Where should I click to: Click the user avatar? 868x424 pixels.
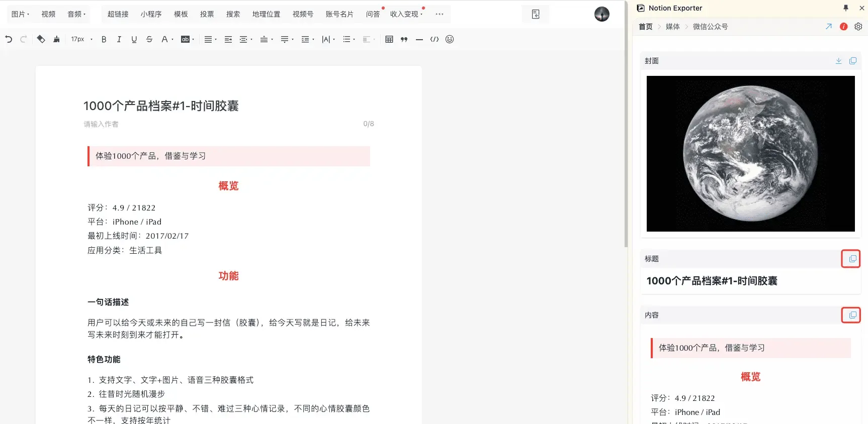click(x=602, y=14)
